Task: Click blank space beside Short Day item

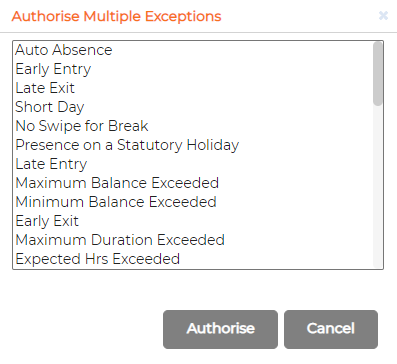Action: 228,107
